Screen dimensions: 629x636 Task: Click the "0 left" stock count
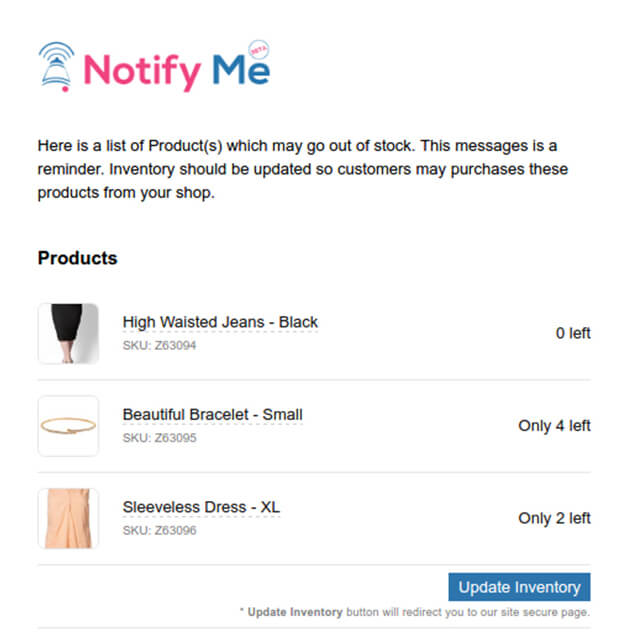[x=573, y=333]
